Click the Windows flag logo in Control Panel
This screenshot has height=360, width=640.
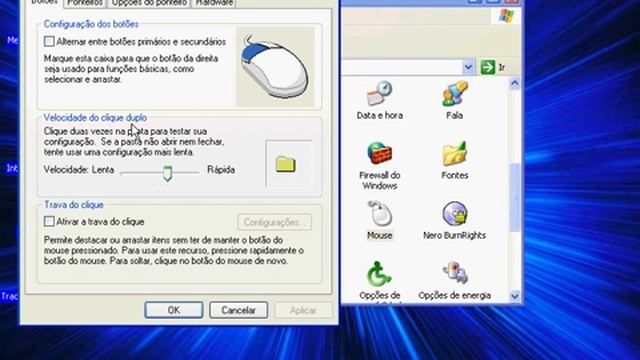[506, 16]
